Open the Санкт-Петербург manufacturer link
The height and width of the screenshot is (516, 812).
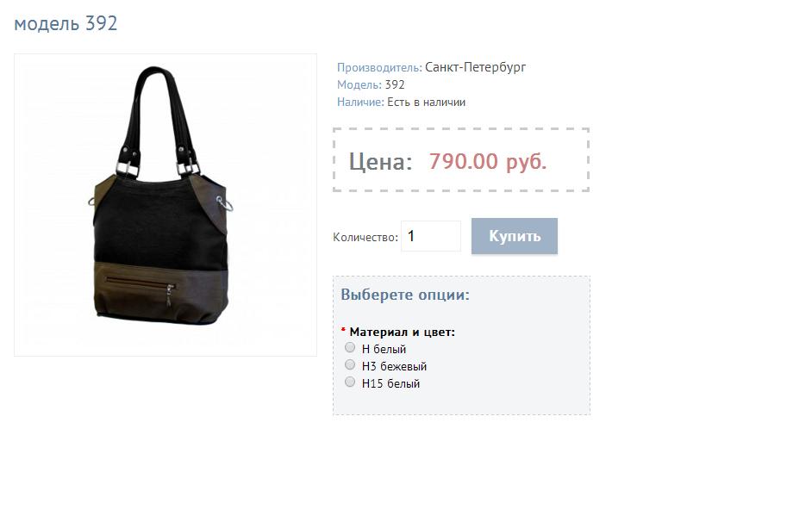coord(476,67)
